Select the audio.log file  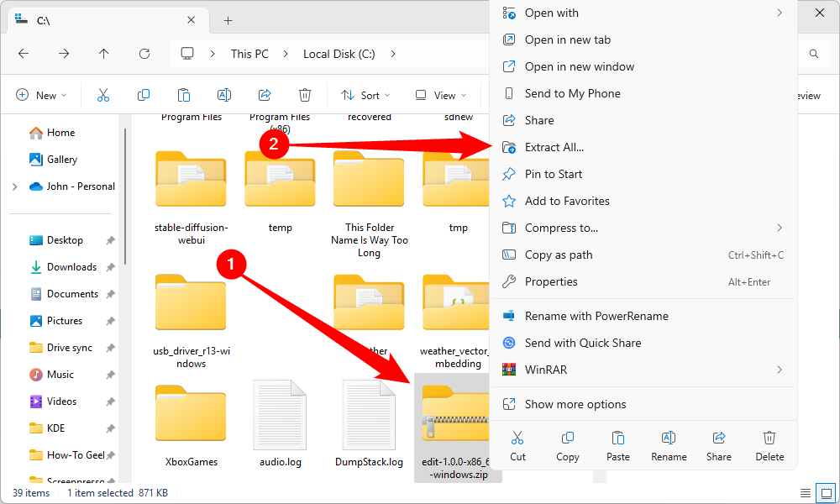coord(281,423)
